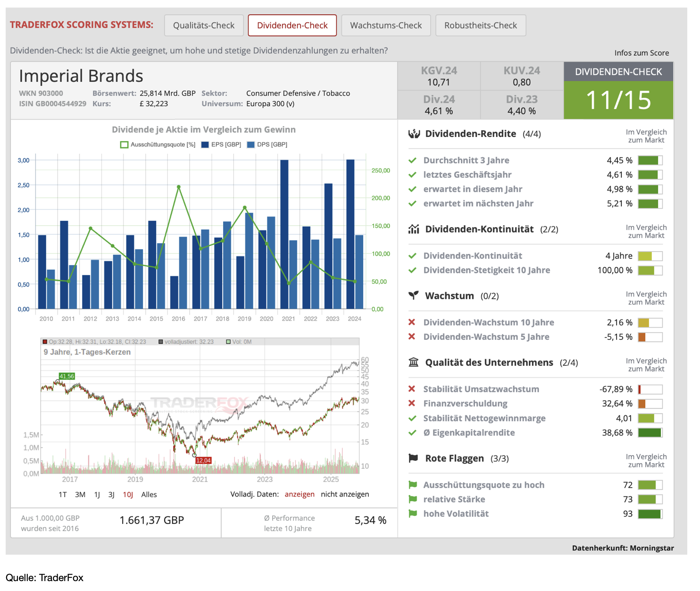Select the 3J chart time range
The image size is (700, 591).
[111, 495]
